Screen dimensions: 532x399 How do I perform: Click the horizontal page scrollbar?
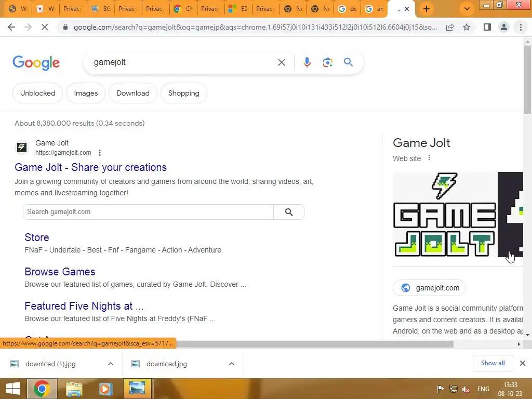[x=314, y=344]
